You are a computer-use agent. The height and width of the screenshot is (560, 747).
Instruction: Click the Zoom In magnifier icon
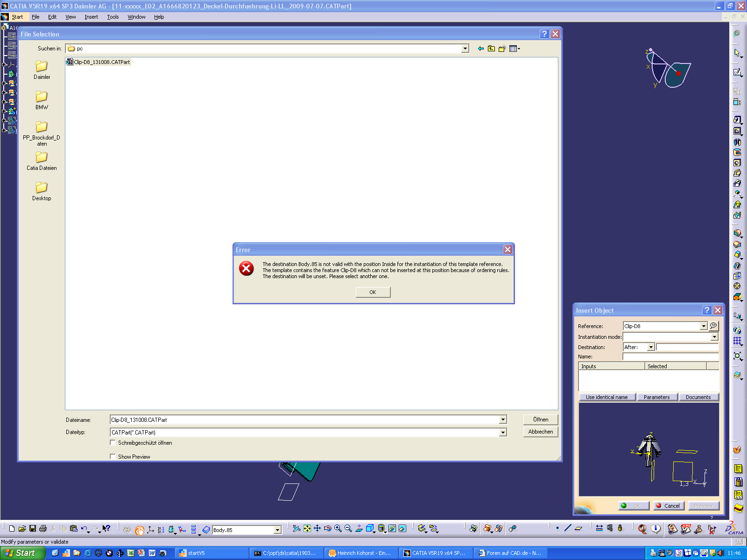[x=338, y=529]
